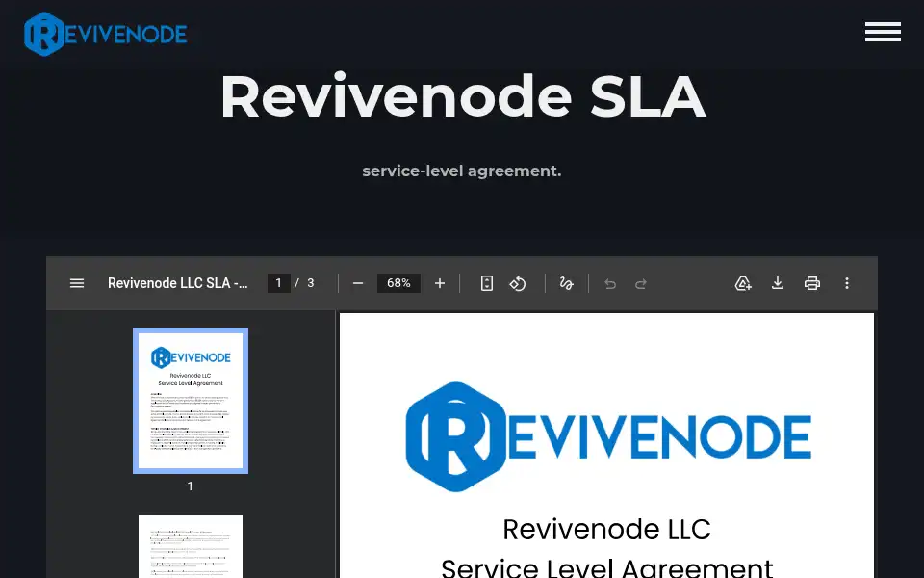The height and width of the screenshot is (578, 924).
Task: Click the page number input field
Action: (279, 283)
